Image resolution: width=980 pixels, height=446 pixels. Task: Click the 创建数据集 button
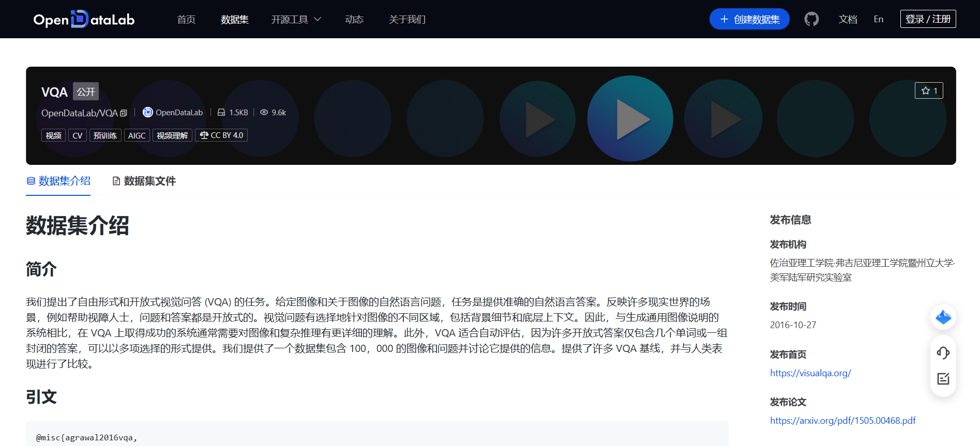pos(749,19)
